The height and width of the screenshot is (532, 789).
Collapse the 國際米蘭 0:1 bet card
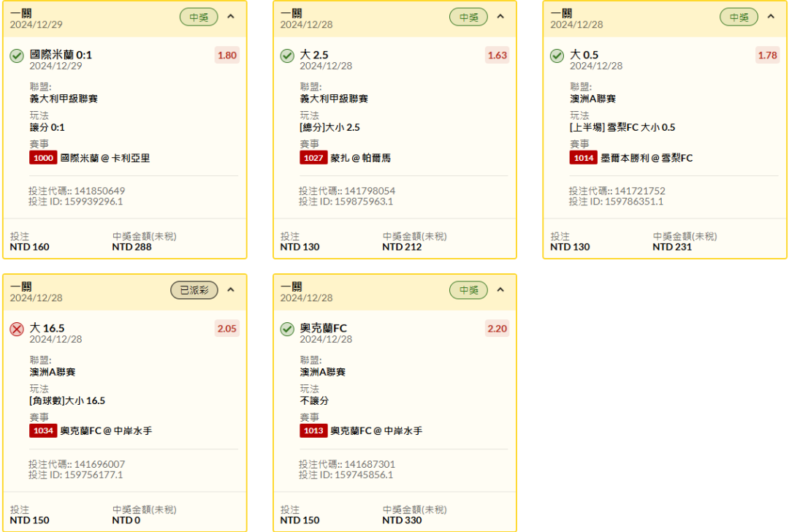click(230, 17)
